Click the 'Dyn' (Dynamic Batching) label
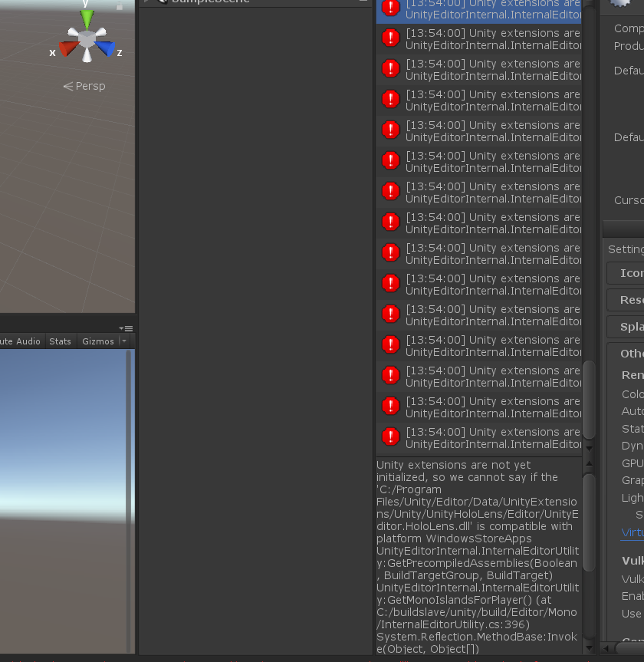Screen dimensions: 644x662 (632, 446)
